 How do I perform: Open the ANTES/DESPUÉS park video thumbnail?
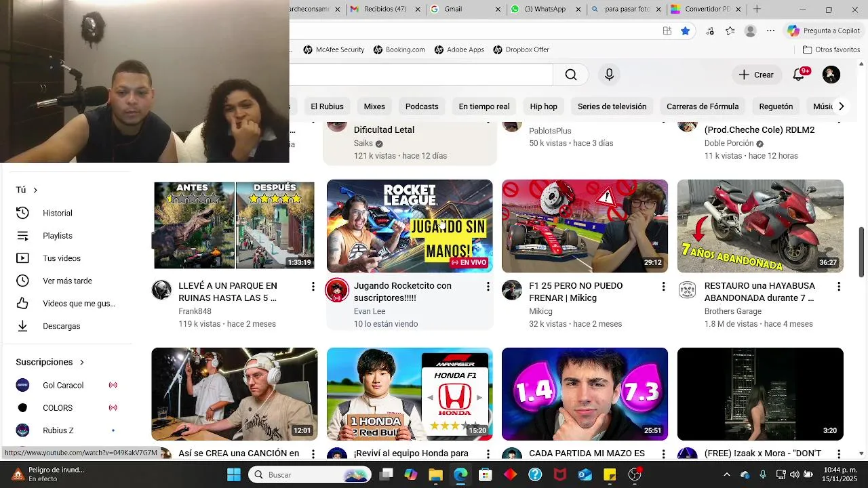coord(235,226)
